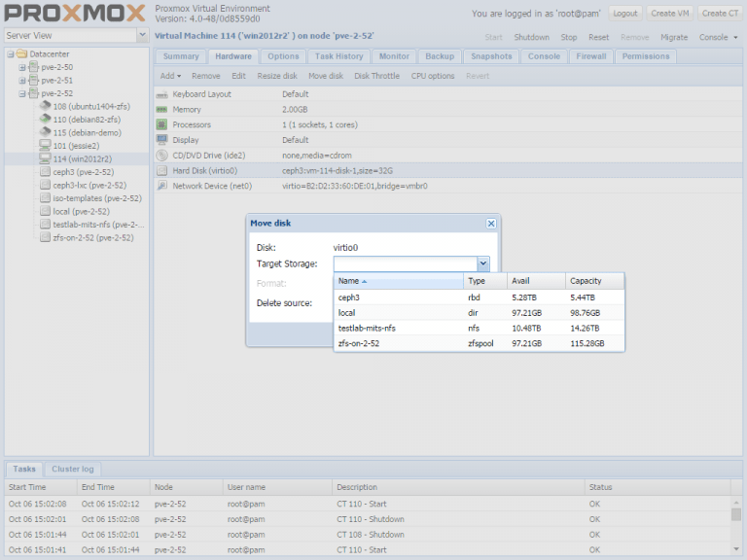Select ceph3 as target storage
Screen dimensions: 747x560
point(479,297)
